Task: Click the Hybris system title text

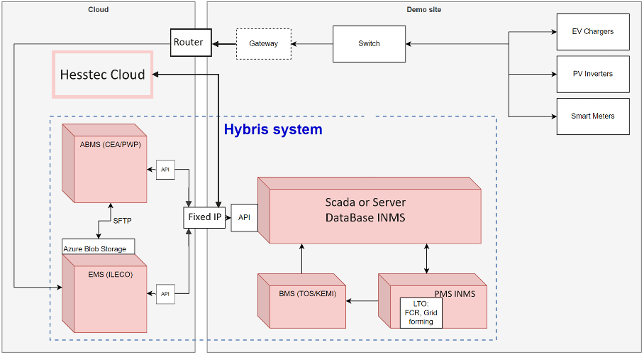Action: 273,130
